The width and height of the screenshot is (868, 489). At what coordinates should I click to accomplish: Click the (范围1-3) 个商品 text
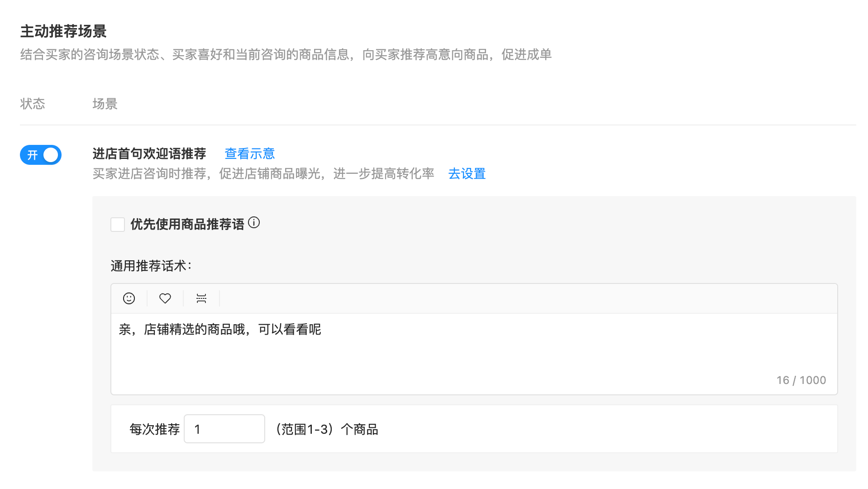click(x=327, y=429)
